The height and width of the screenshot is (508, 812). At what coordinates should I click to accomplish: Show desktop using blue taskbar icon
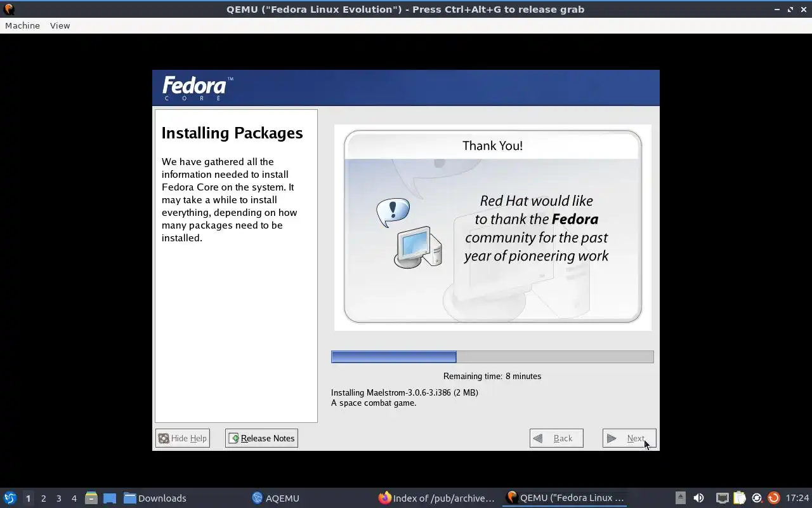point(109,498)
